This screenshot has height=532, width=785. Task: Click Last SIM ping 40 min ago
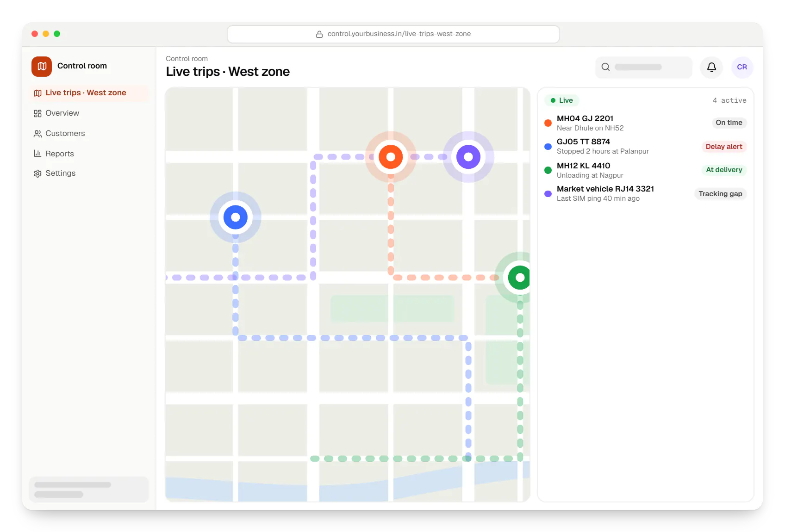click(598, 198)
